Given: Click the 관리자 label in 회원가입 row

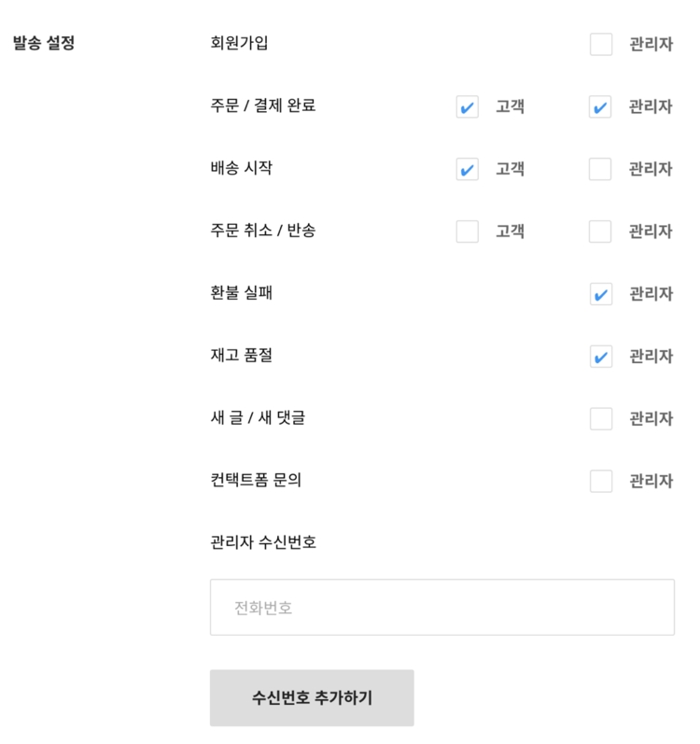Looking at the screenshot, I should coord(650,44).
